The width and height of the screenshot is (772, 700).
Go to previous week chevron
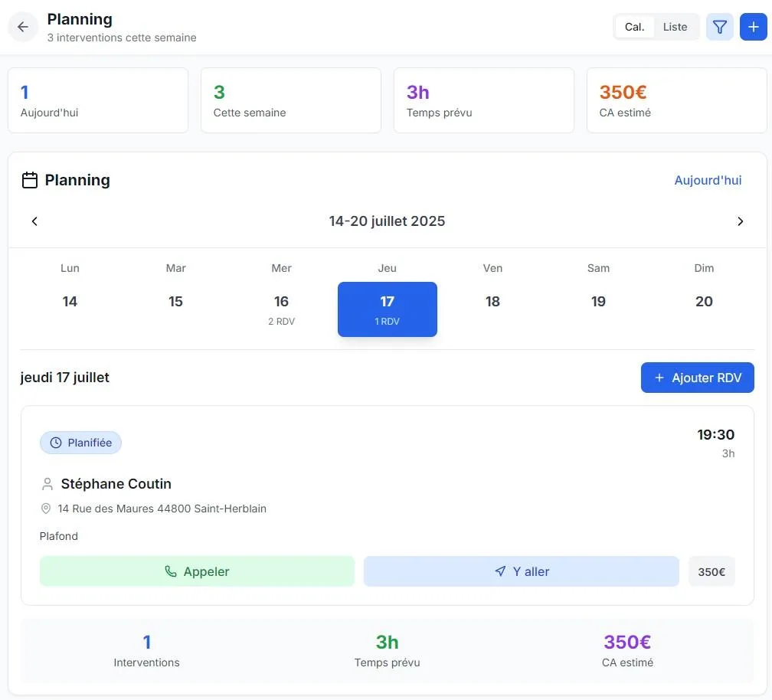[34, 221]
